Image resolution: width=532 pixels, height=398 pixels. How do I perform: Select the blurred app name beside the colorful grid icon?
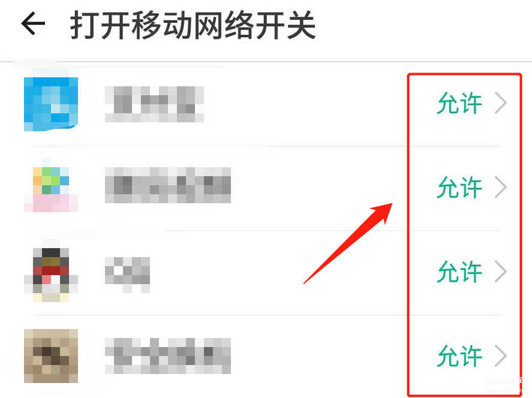[x=168, y=185]
